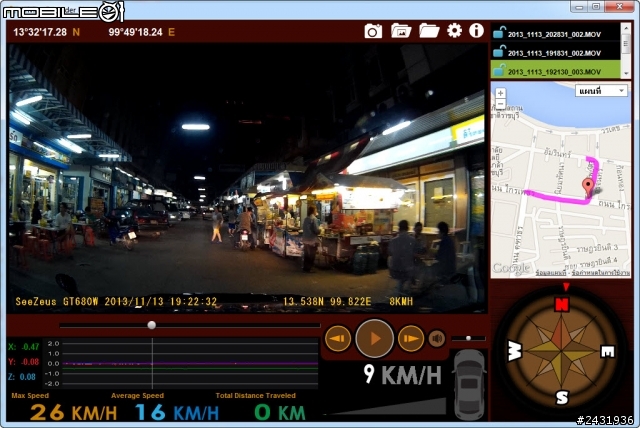
Task: Click the longitude 99°49'18.24 E readout
Action: (x=142, y=32)
